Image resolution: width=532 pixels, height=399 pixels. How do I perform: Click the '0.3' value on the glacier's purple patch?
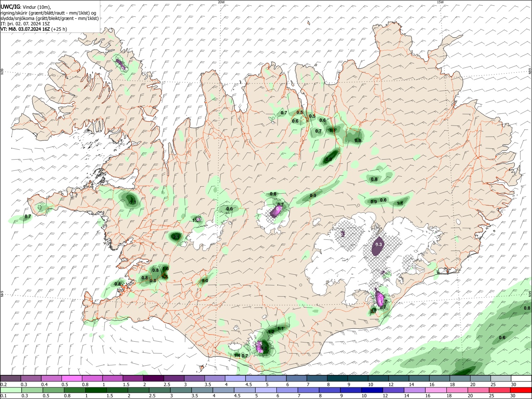coord(379,245)
